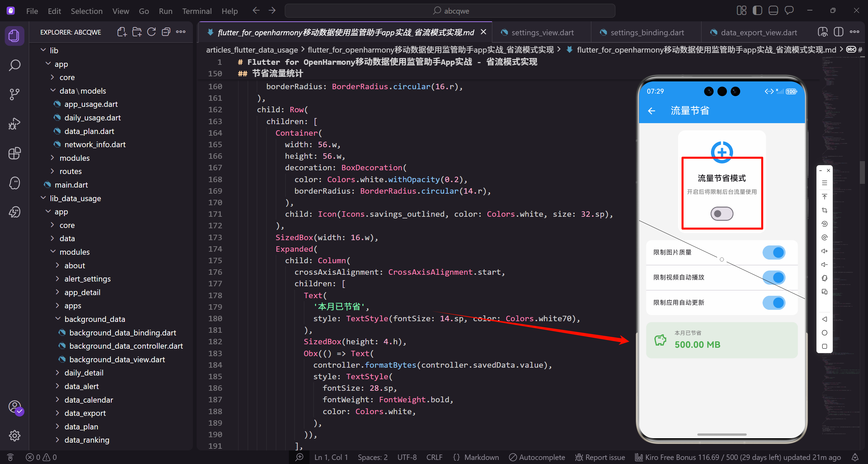Toggle primary sidebar visibility in title bar
The width and height of the screenshot is (868, 464).
757,11
